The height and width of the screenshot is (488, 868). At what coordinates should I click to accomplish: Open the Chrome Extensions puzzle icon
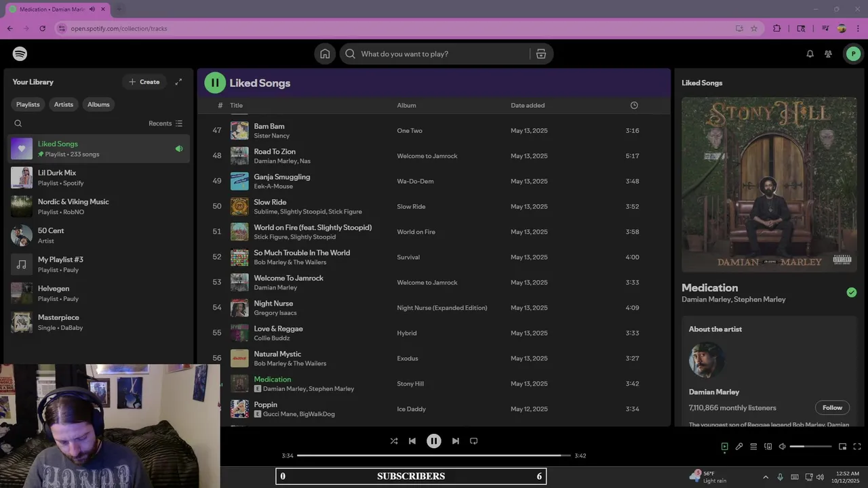777,28
